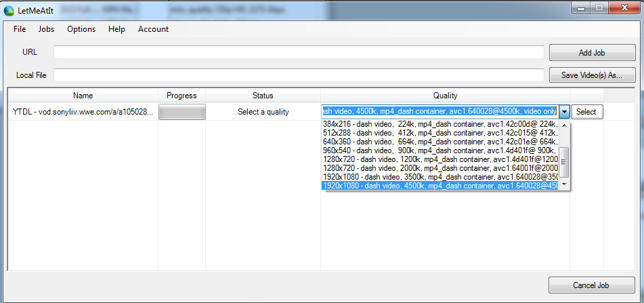Click the Select quality button
644x303 pixels.
(586, 112)
